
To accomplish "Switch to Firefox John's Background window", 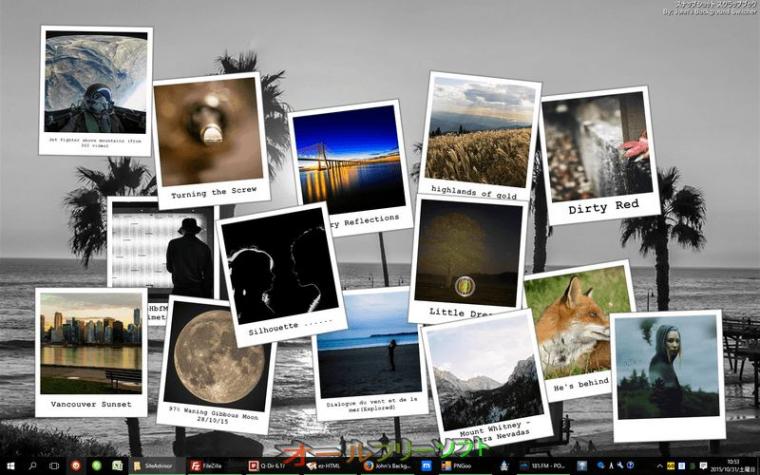I will [389, 466].
